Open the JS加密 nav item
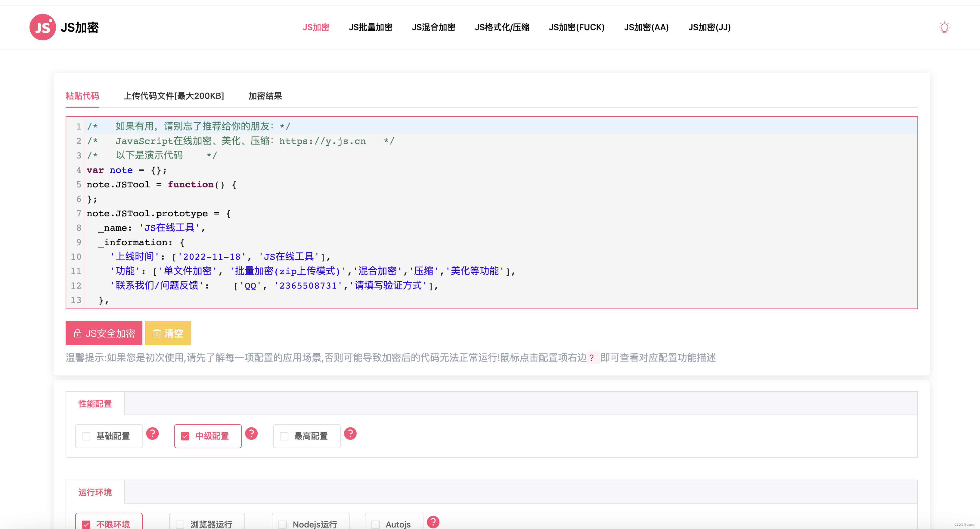The width and height of the screenshot is (980, 529). pos(316,27)
